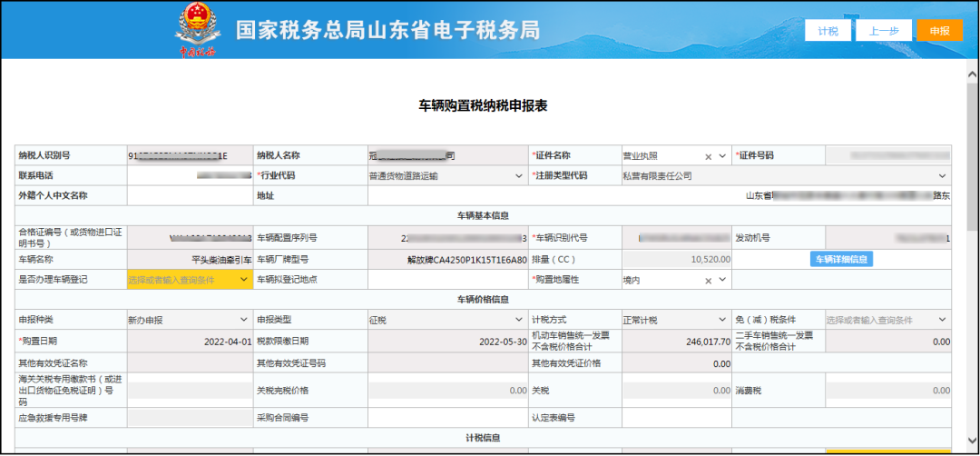Screen dimensions: 980x456
Task: Click the 海关关税专用缴款书号码 input field
Action: (x=190, y=391)
